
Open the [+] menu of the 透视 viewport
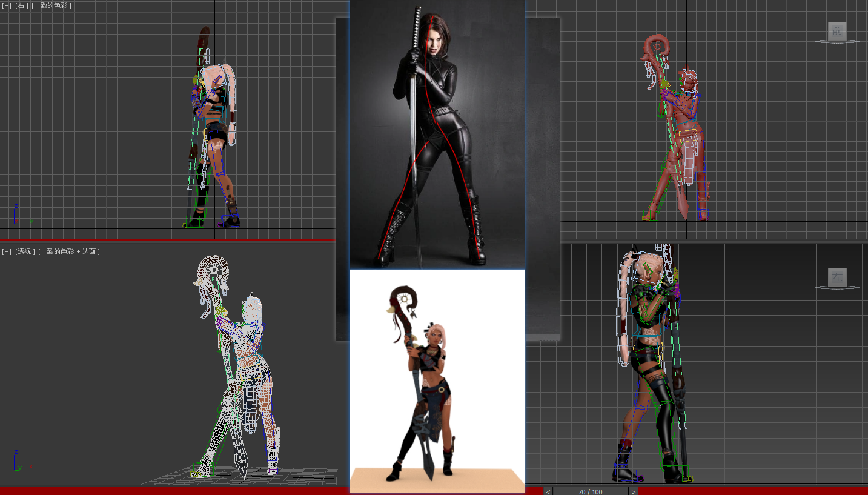click(7, 251)
